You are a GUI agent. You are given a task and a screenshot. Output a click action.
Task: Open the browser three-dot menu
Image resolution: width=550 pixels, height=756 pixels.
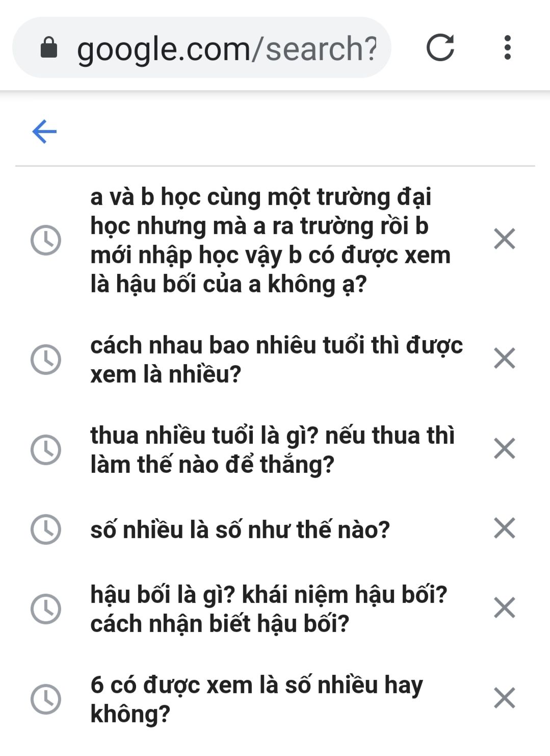tap(507, 47)
